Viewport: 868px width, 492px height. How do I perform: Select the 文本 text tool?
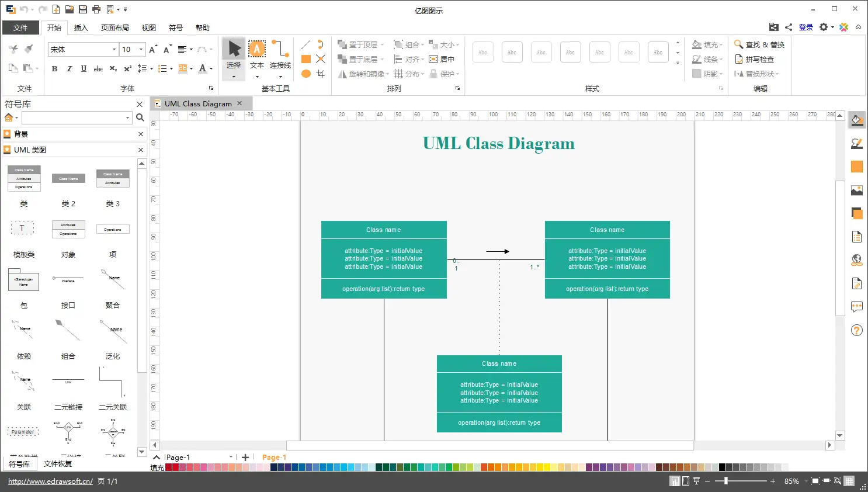[x=257, y=54]
